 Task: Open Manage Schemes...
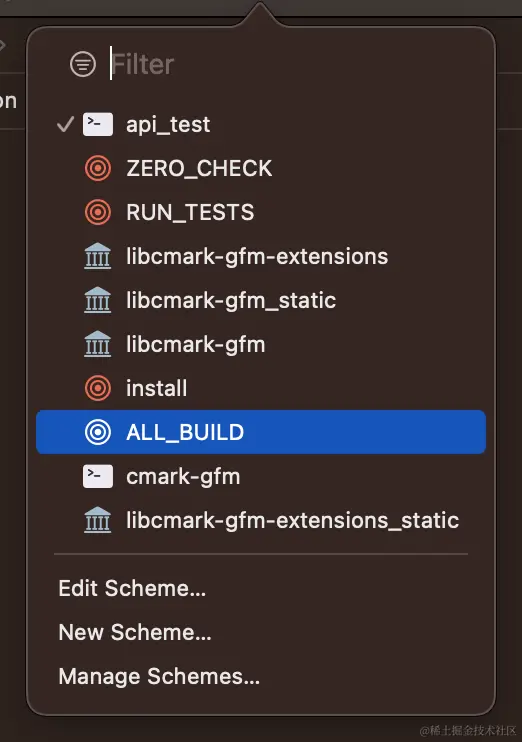click(x=159, y=676)
